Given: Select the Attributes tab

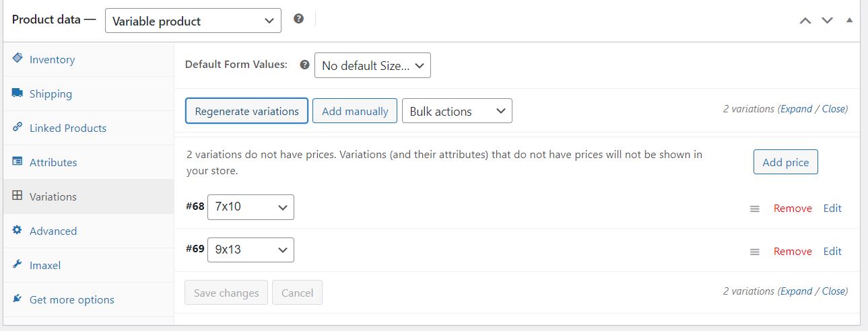Looking at the screenshot, I should [x=53, y=163].
